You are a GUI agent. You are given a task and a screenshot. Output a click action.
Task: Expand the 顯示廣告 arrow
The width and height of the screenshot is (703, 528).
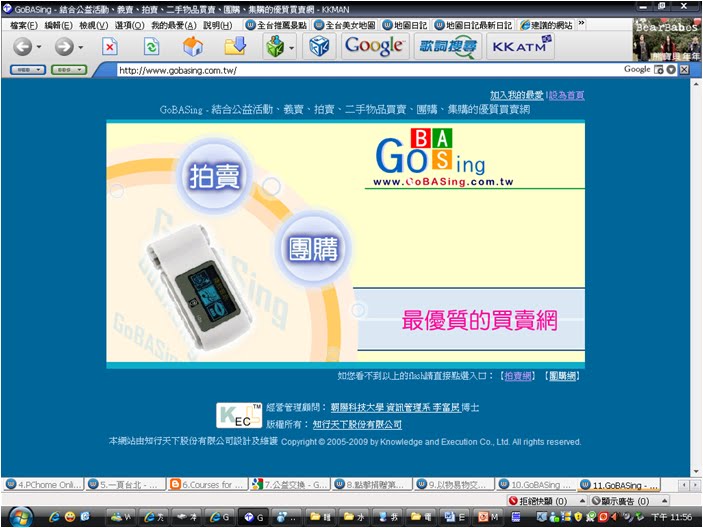[x=664, y=500]
